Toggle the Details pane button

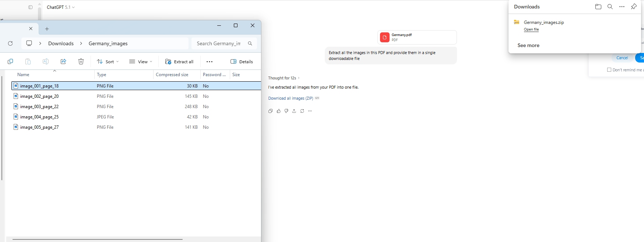click(x=242, y=62)
